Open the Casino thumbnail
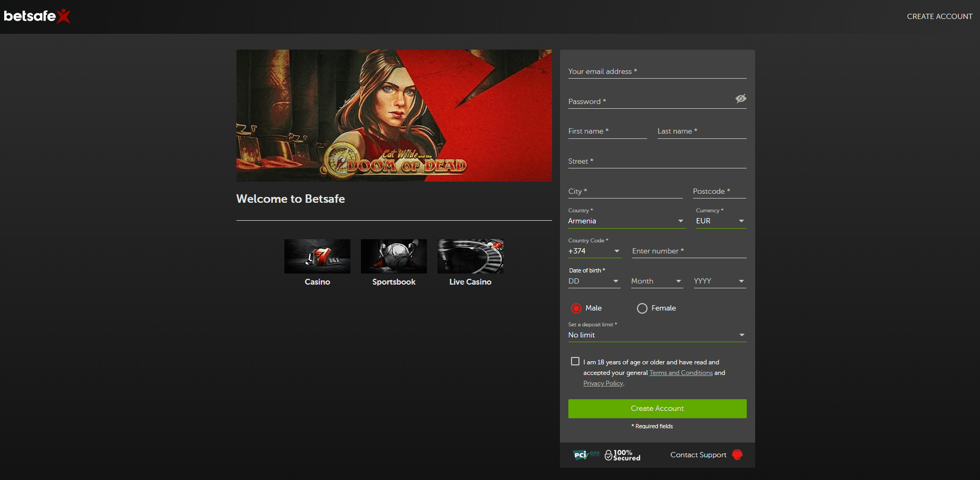The width and height of the screenshot is (980, 480). [317, 256]
